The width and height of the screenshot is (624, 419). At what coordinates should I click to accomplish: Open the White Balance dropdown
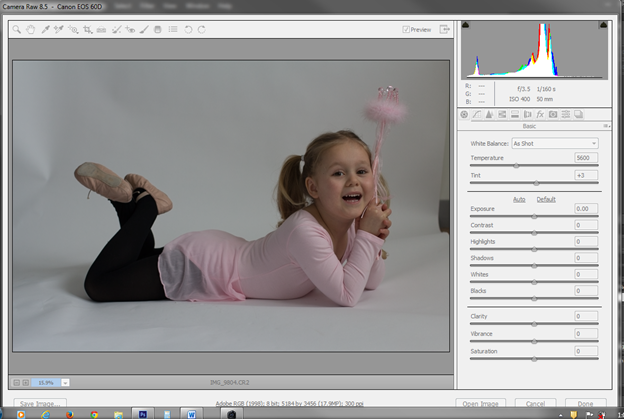(x=554, y=143)
